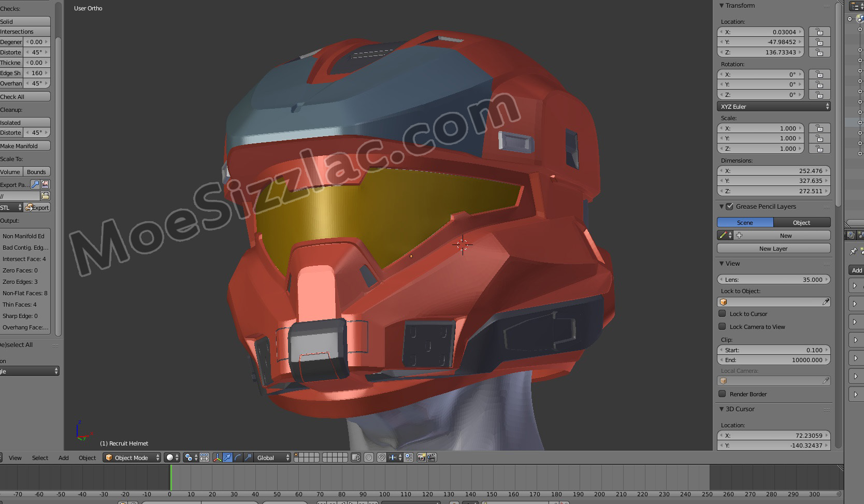The image size is (864, 504).
Task: Open the Add menu in 3D view header
Action: 63,458
